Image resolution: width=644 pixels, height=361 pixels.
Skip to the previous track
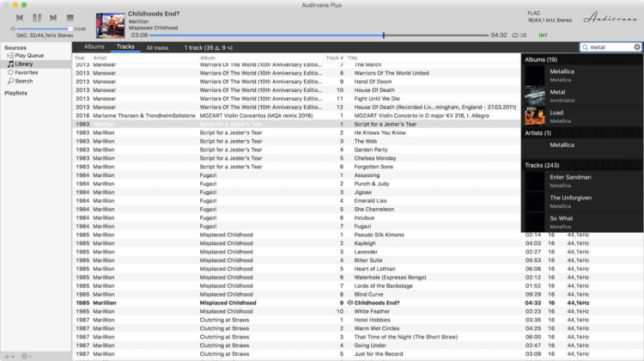point(20,18)
